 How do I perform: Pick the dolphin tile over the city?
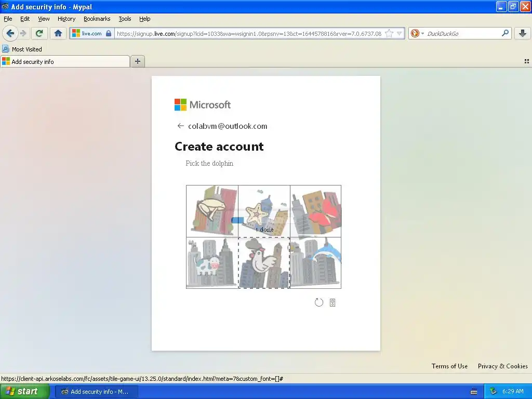click(x=315, y=263)
